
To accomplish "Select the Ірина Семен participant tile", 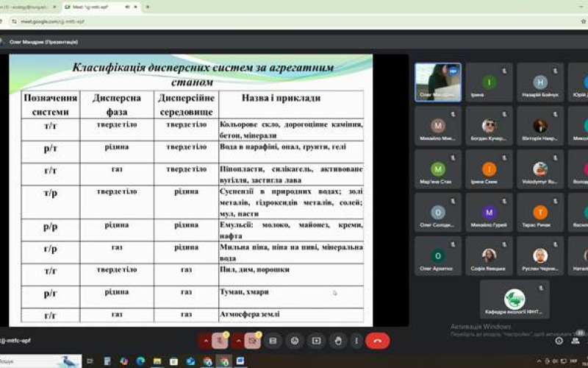I will [x=489, y=169].
